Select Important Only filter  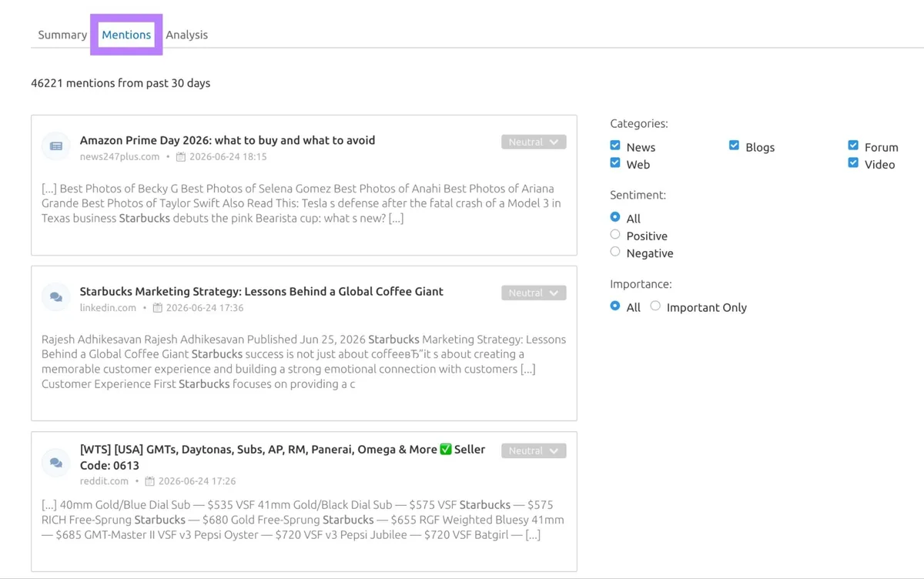655,306
